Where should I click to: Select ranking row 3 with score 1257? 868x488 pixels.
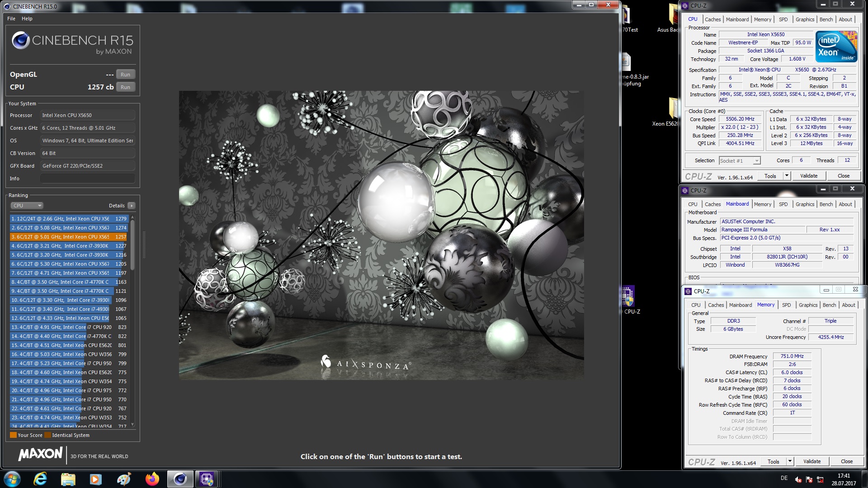[69, 237]
